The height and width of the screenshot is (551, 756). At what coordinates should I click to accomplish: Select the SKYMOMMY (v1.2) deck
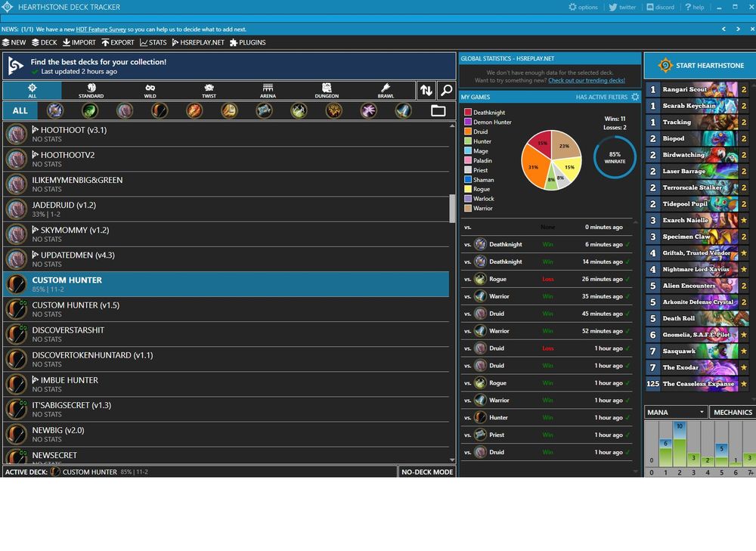[x=225, y=234]
